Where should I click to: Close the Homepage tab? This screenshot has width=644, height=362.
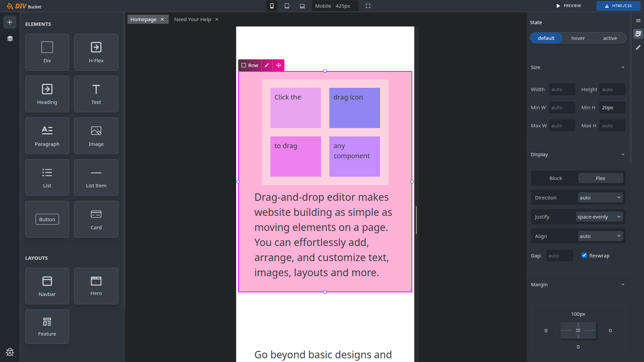click(162, 19)
